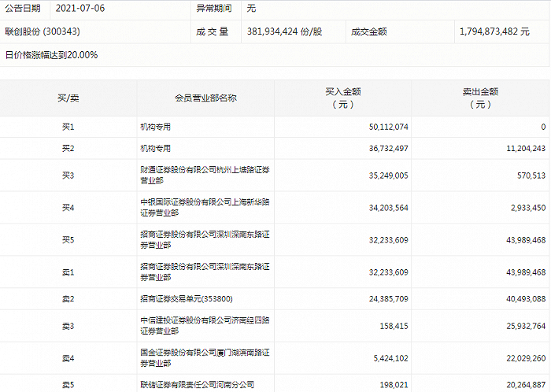This screenshot has height=392, width=551.
Task: Click the 日价格涨幅达到20.00% reason line
Action: 51,55
